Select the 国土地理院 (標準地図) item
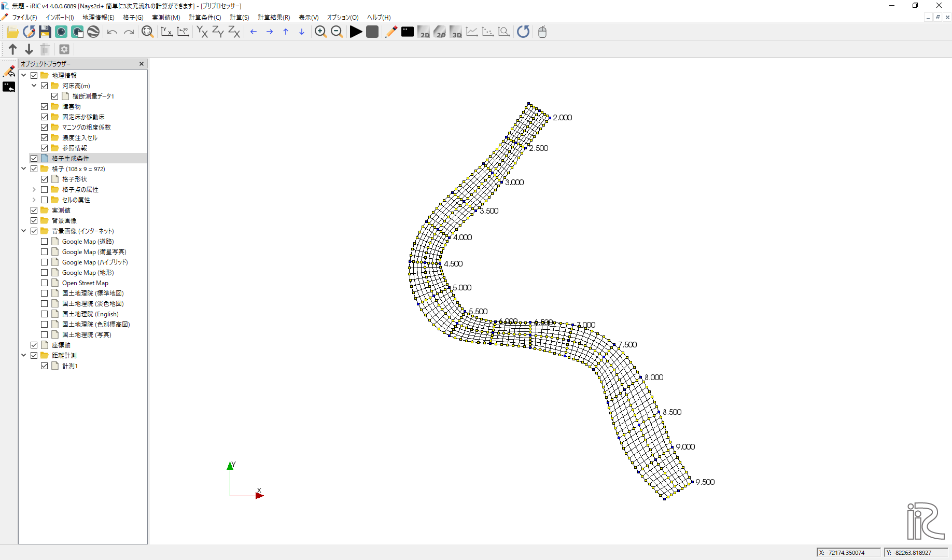This screenshot has width=952, height=560. 93,293
